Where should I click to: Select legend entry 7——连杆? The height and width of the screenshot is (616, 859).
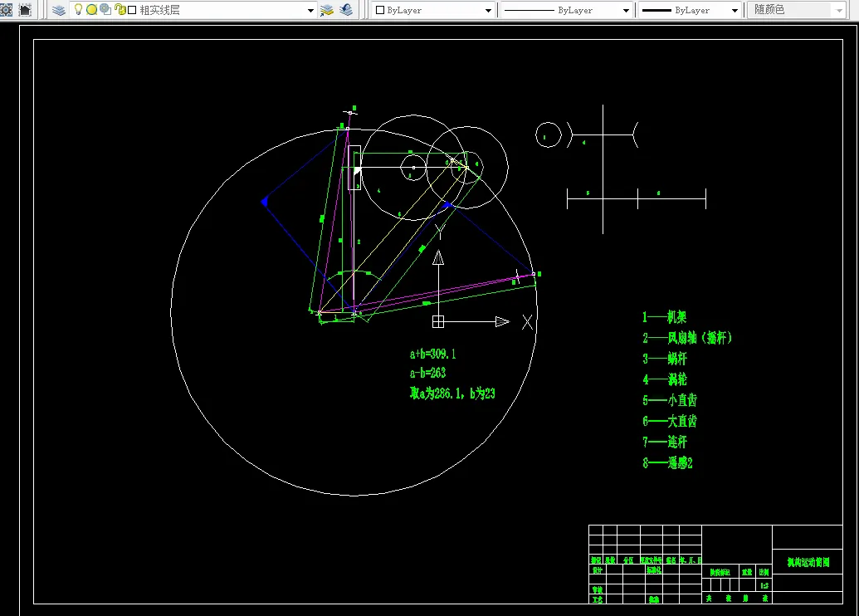coord(665,442)
